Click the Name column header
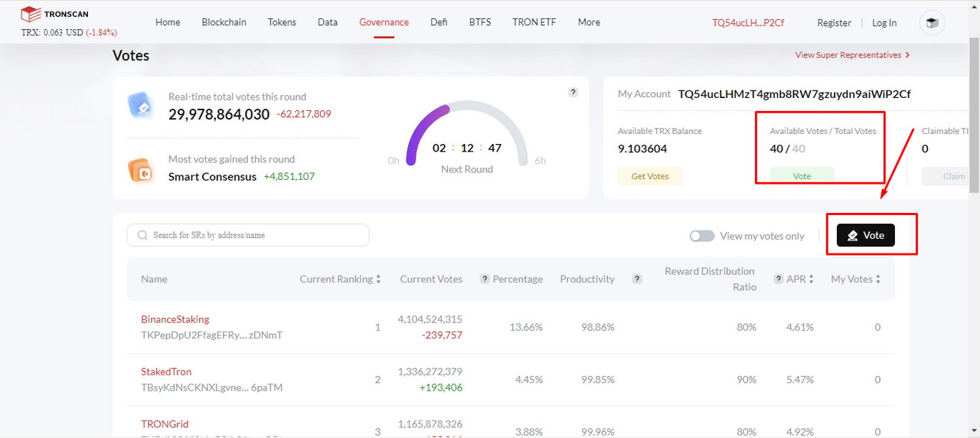Screen dimensions: 980x438 (154, 279)
